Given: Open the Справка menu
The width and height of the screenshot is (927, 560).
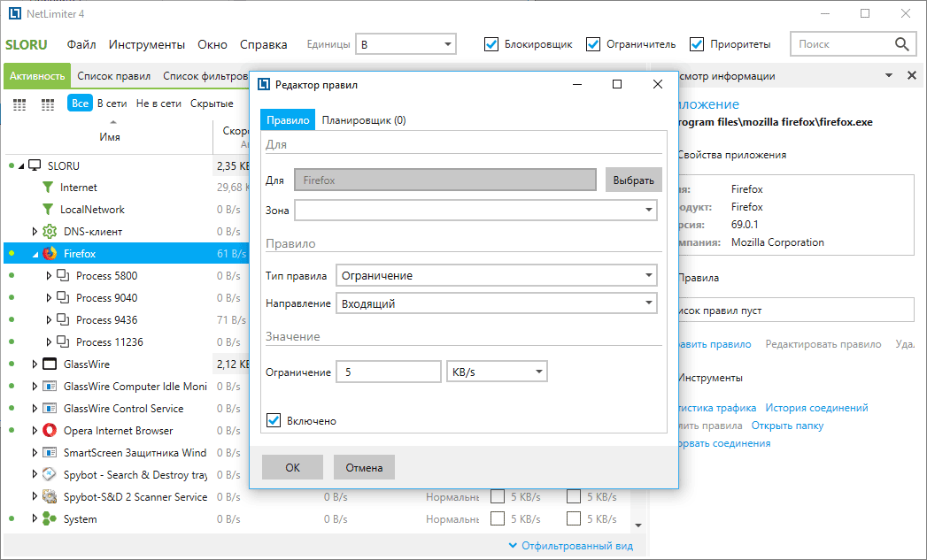Looking at the screenshot, I should pos(264,44).
